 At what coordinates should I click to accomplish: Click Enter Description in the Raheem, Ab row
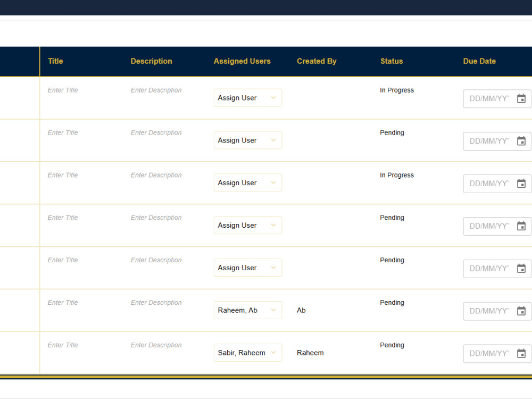click(156, 302)
